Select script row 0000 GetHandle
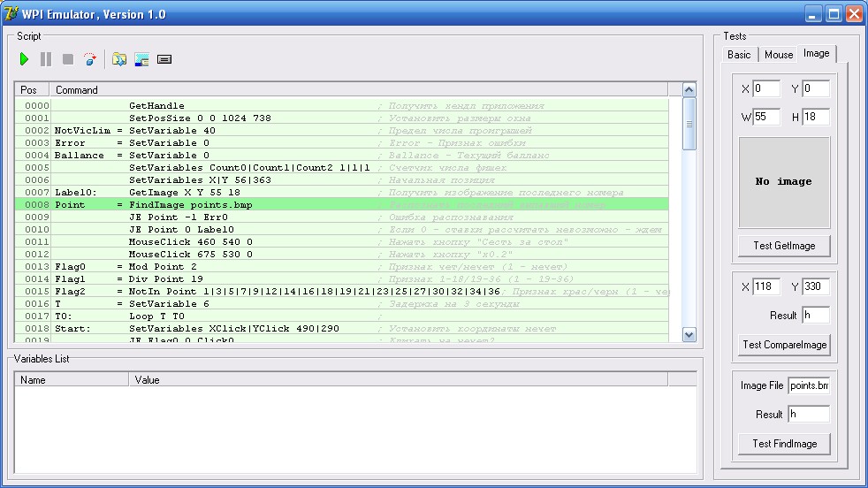 pyautogui.click(x=341, y=106)
